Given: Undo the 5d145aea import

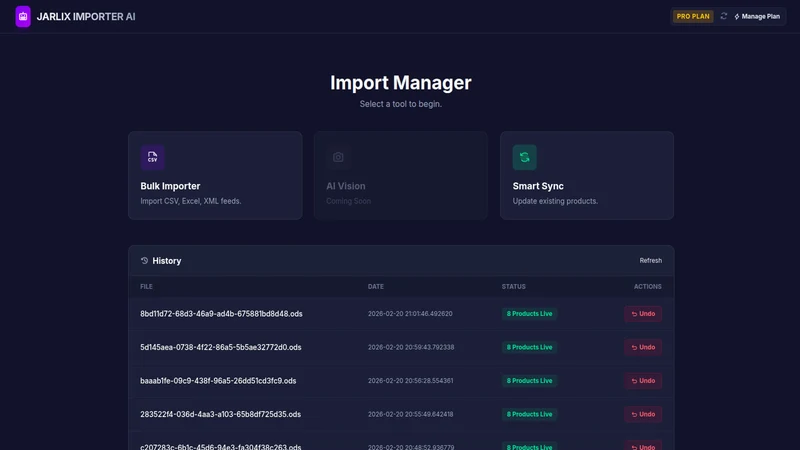Looking at the screenshot, I should [643, 347].
